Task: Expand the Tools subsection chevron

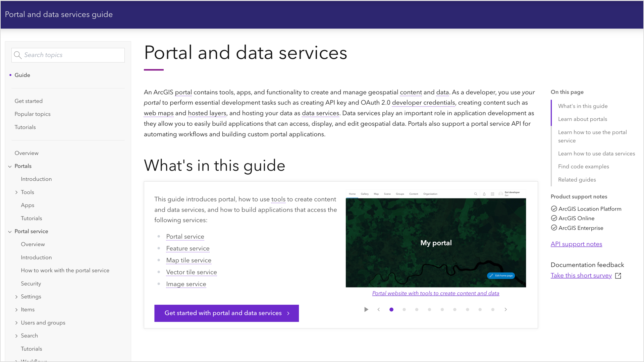Action: [16, 192]
